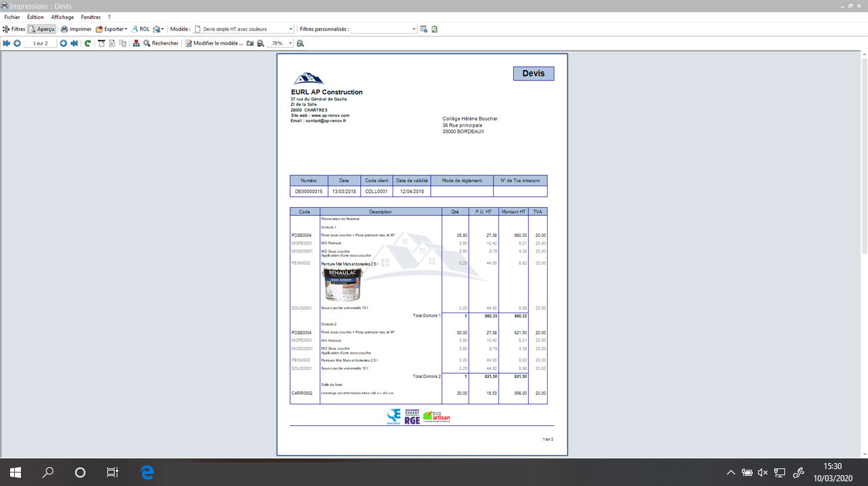Open the ? help menu
This screenshot has width=868, height=486.
point(109,17)
